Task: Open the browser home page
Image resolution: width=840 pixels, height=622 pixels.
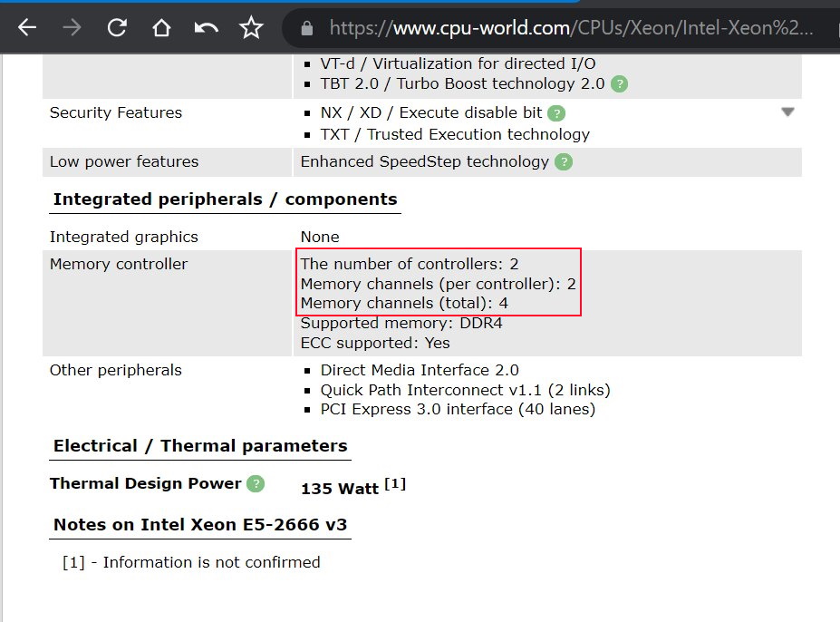Action: (x=161, y=27)
